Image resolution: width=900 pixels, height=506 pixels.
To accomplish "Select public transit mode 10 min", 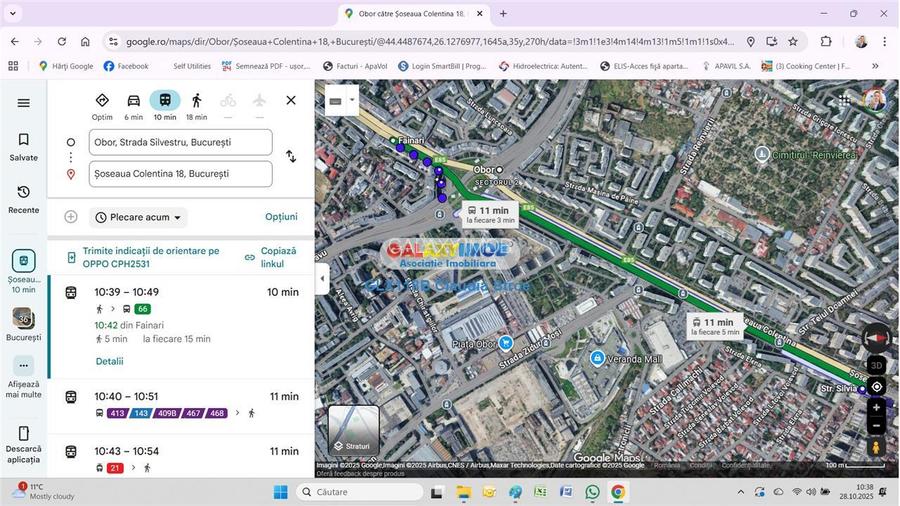I will (165, 107).
